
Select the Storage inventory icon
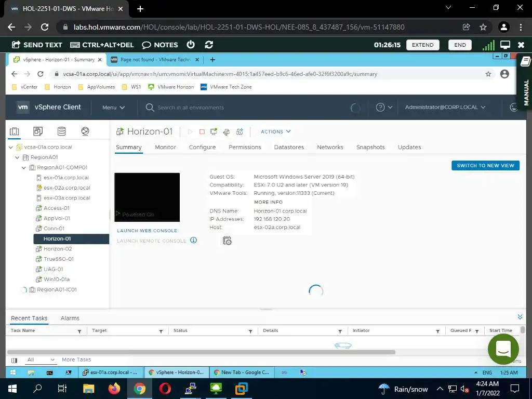61,131
